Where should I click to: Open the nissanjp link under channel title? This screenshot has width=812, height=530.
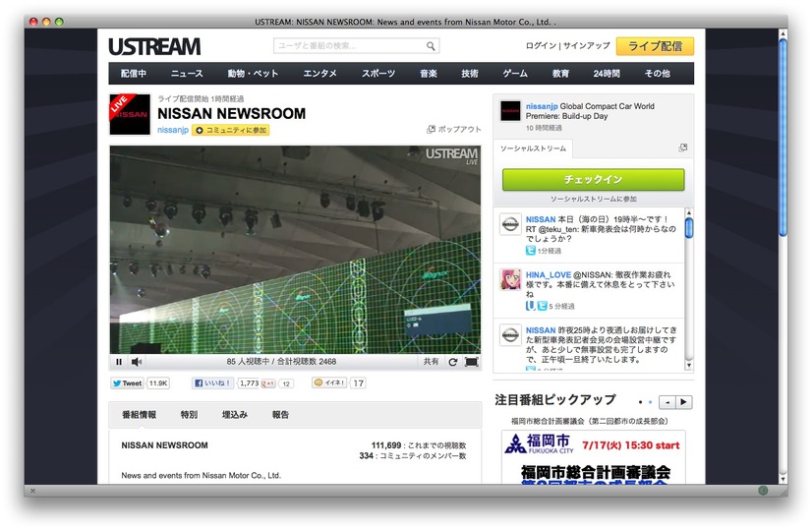(173, 130)
